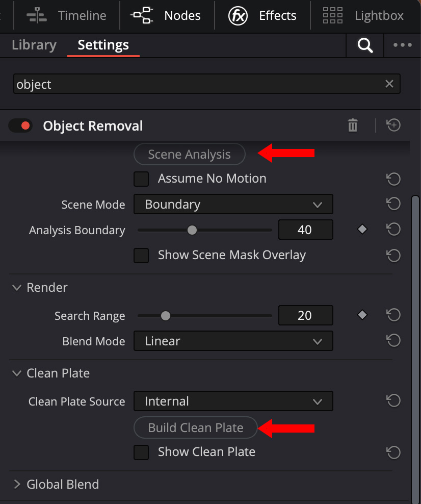Screen dimensions: 421x504
Task: Click the search magnifier icon
Action: click(365, 45)
